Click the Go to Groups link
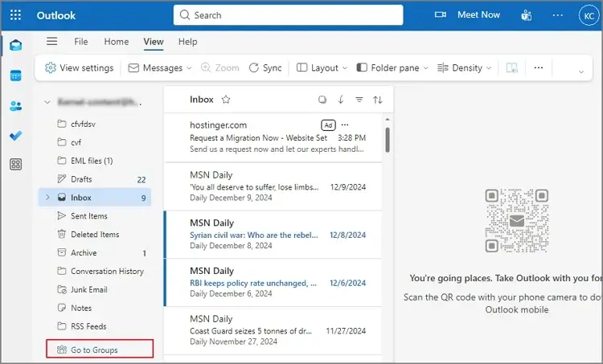 coord(100,350)
